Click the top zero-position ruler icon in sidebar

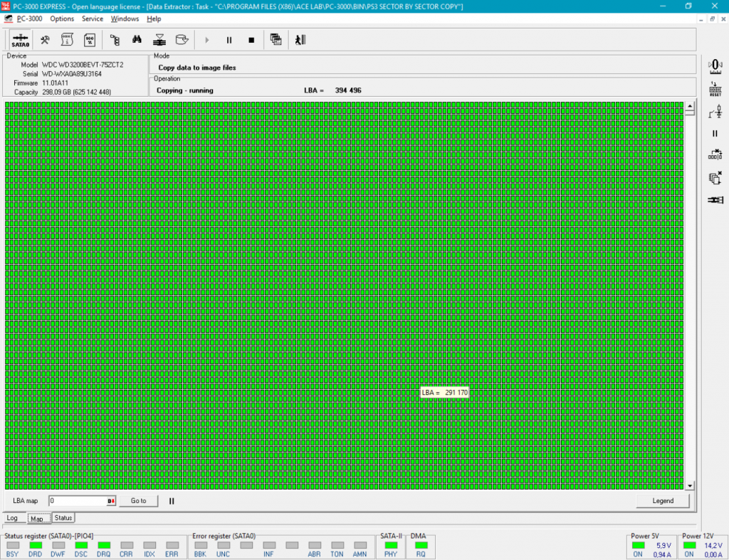coord(715,66)
